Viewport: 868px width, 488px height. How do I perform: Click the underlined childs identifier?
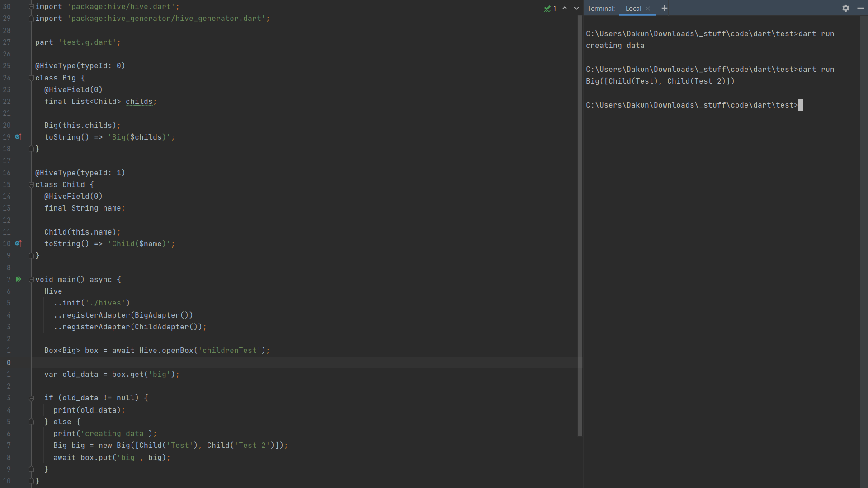pyautogui.click(x=139, y=101)
